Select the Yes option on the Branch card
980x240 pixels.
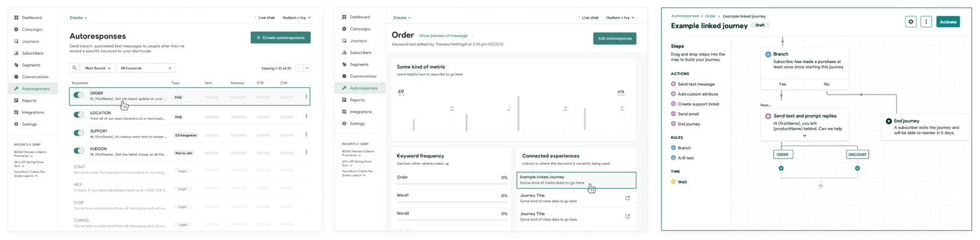[783, 84]
